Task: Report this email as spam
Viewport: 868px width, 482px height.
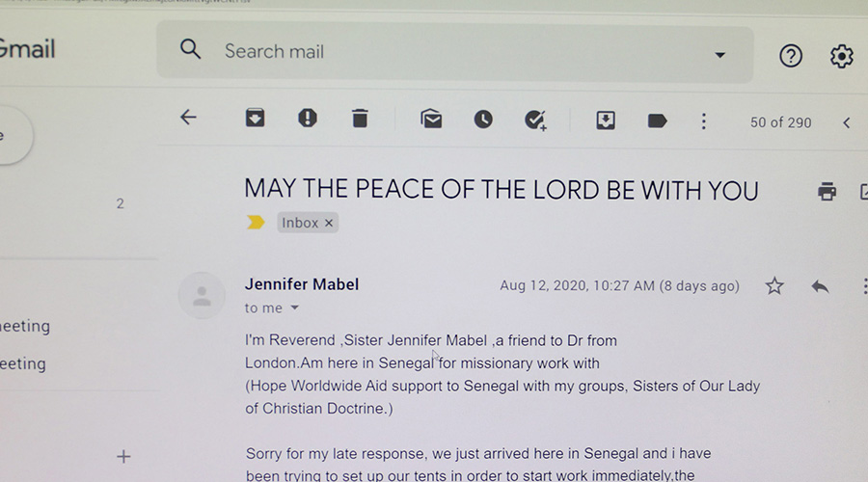Action: point(308,118)
